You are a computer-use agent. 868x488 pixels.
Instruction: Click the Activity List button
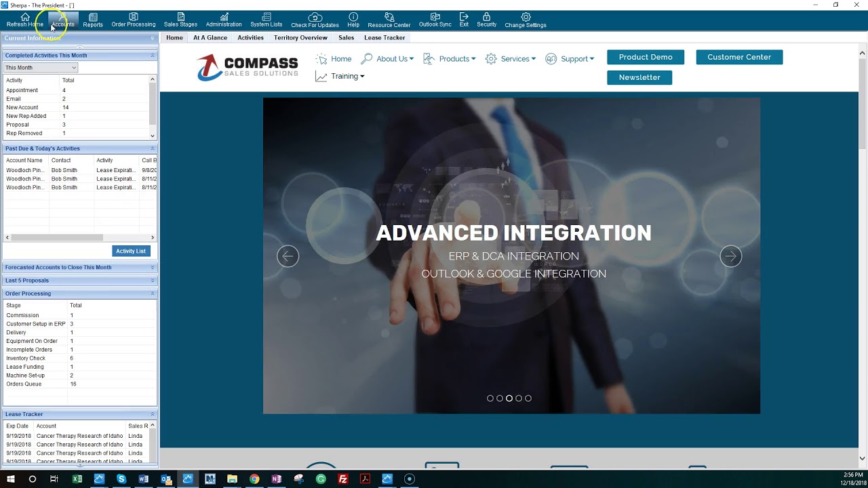coord(131,251)
